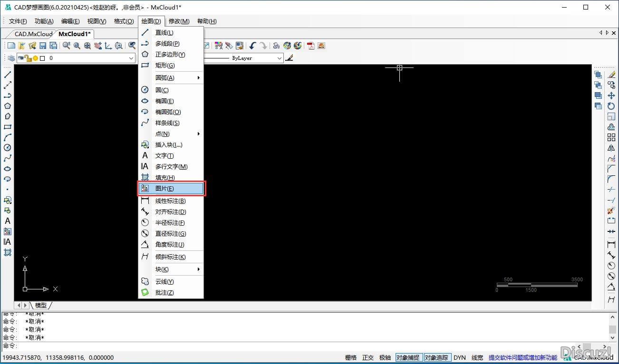
Task: Open the layer manager icon
Action: (11, 58)
